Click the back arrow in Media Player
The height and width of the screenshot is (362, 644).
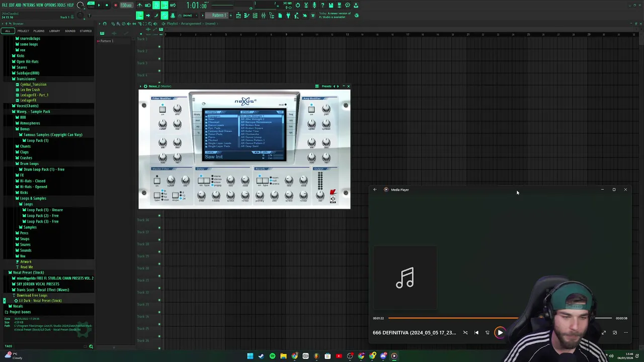(x=375, y=190)
